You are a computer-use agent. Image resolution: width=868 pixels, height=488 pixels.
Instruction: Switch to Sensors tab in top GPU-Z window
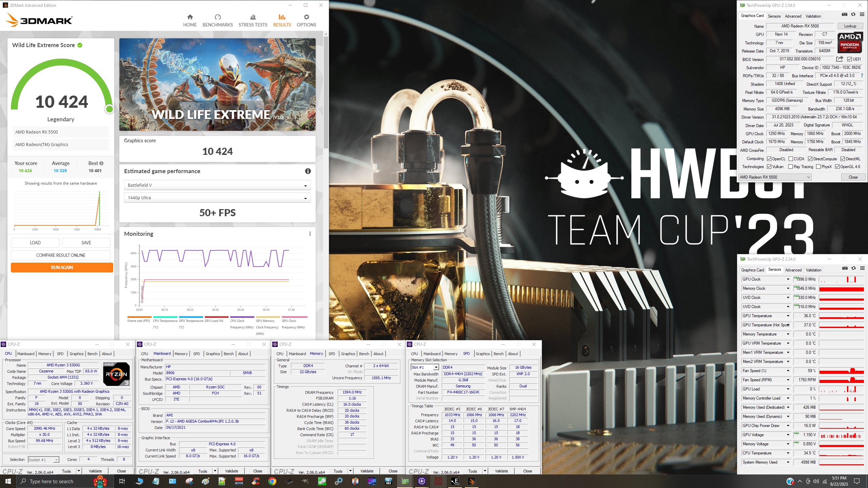click(774, 16)
